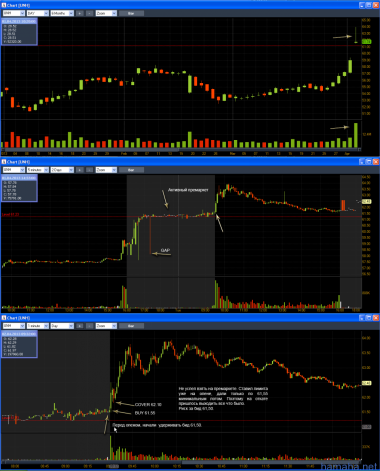Click the COVER 62.10 annotation in bottom chart
This screenshot has width=380, height=471.
click(148, 405)
